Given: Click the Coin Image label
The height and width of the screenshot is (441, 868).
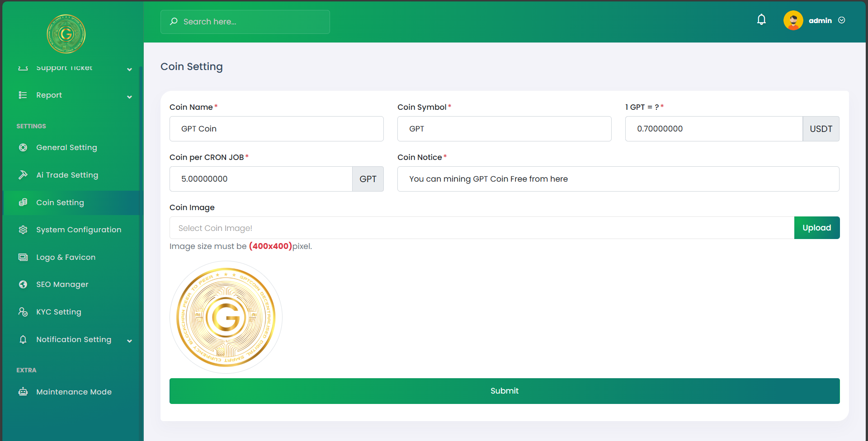Looking at the screenshot, I should click(192, 207).
